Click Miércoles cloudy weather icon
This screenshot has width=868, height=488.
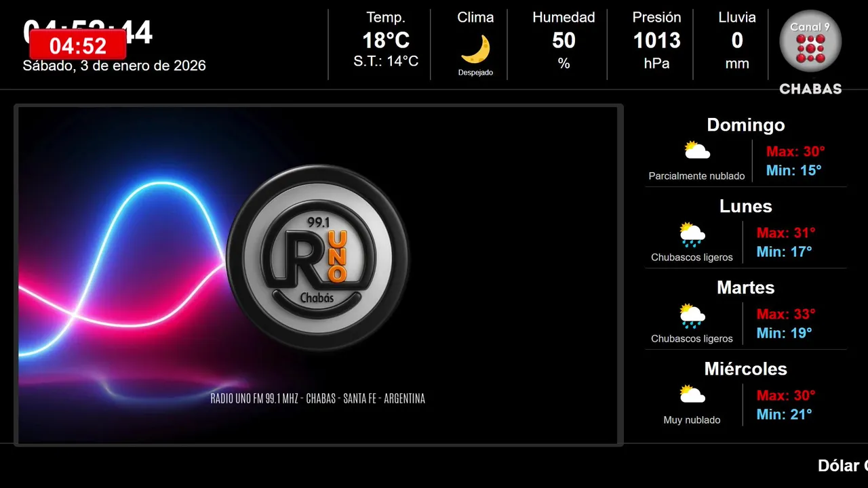[x=692, y=394]
